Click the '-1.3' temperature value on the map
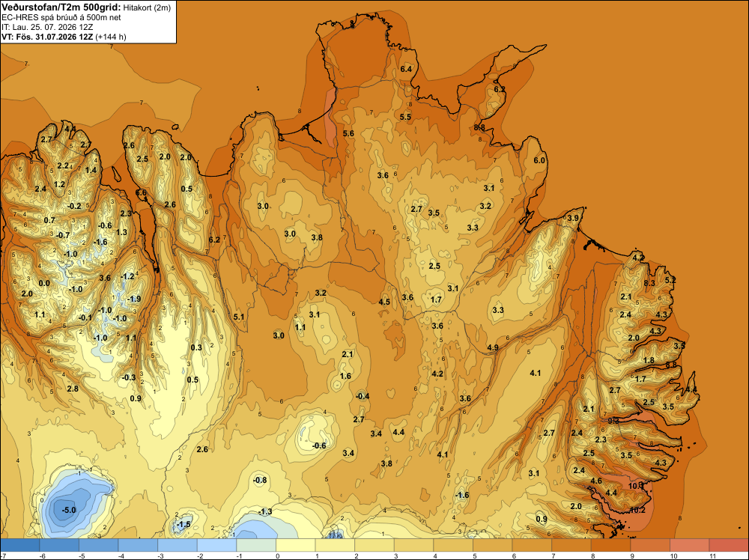Image resolution: width=749 pixels, height=560 pixels. click(265, 512)
